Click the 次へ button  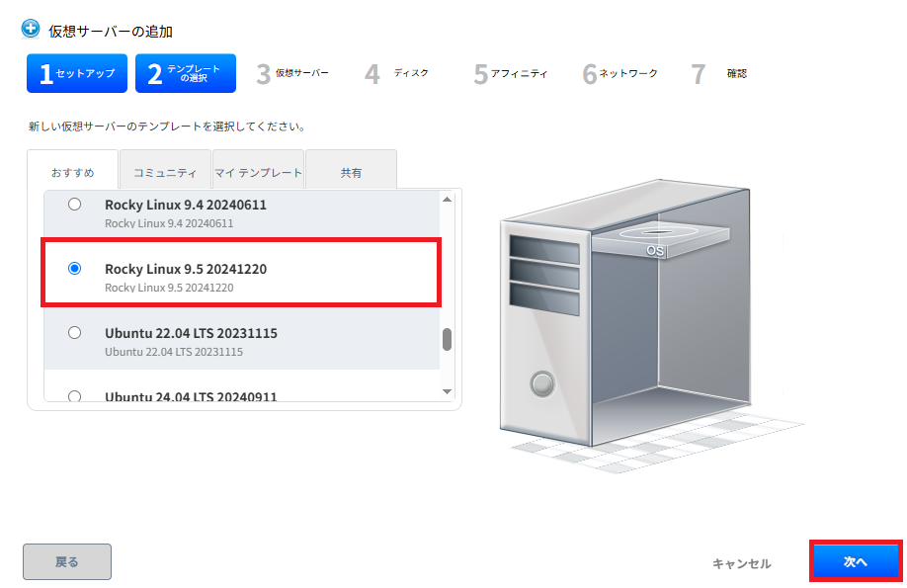click(856, 561)
